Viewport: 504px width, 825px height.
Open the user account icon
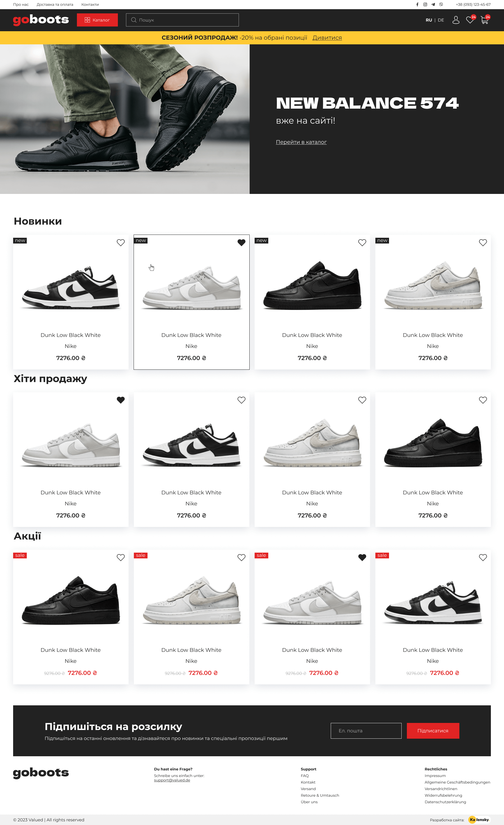tap(456, 20)
